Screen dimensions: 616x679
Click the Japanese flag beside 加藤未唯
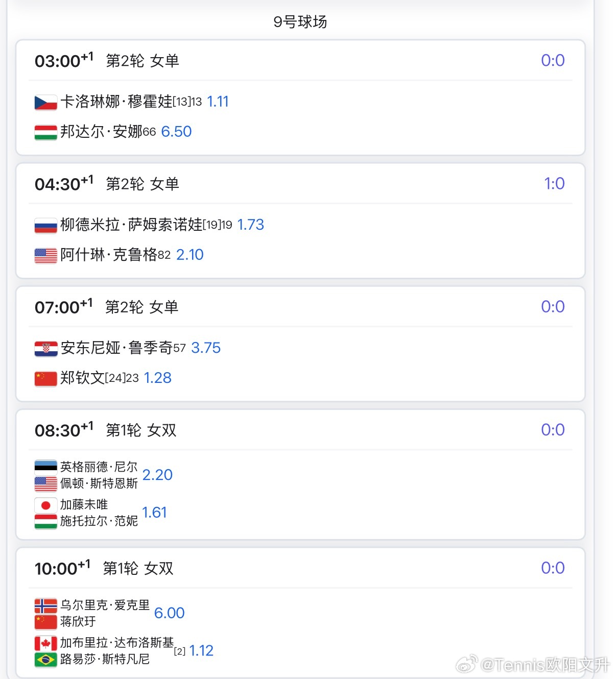[x=45, y=505]
